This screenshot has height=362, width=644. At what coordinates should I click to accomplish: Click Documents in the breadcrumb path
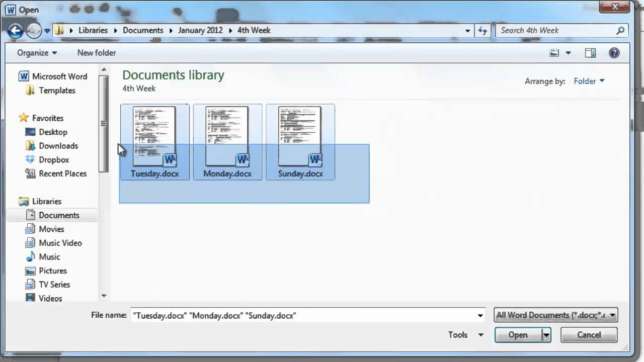pyautogui.click(x=143, y=31)
